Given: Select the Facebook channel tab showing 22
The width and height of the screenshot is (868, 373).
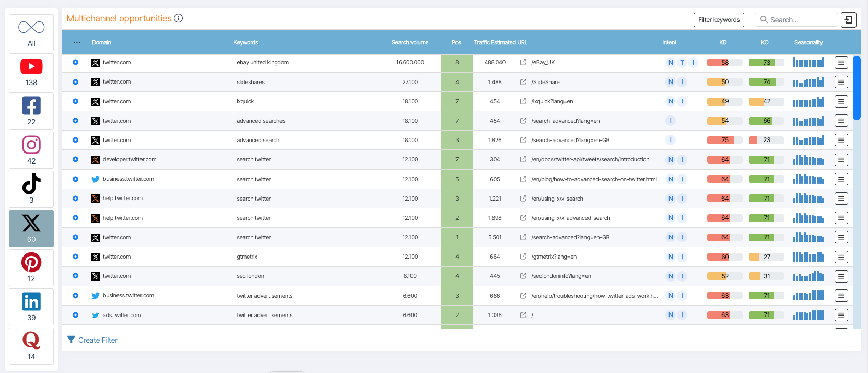Looking at the screenshot, I should pos(31,111).
